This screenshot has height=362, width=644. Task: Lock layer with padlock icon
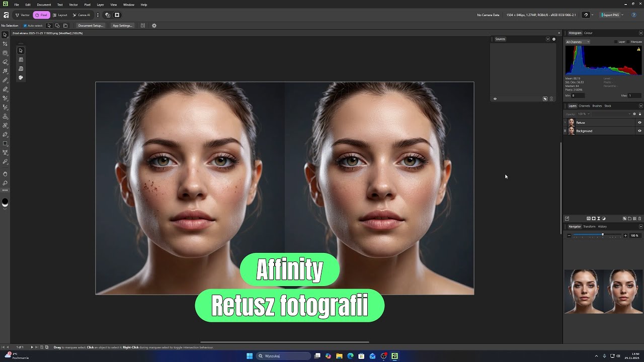pyautogui.click(x=639, y=114)
